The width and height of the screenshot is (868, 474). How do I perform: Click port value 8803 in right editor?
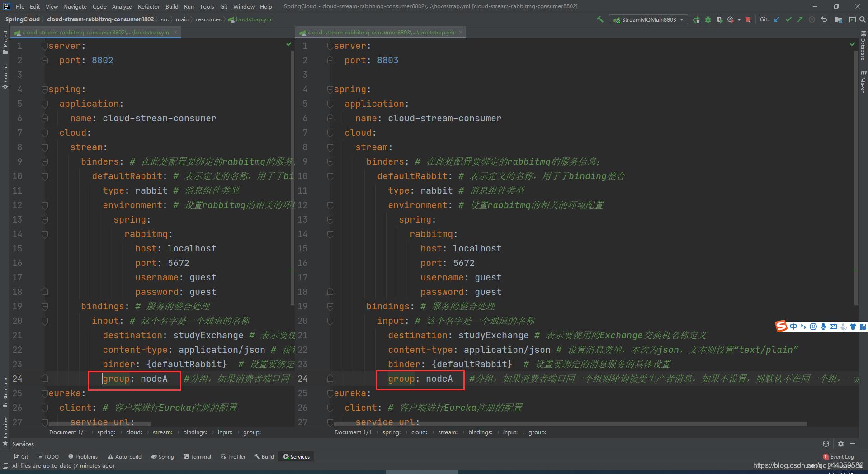click(387, 60)
